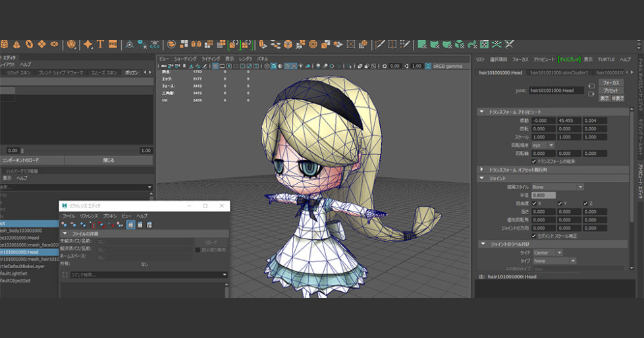Switch to hair101001000:skinCluster1 tab

[x=558, y=72]
